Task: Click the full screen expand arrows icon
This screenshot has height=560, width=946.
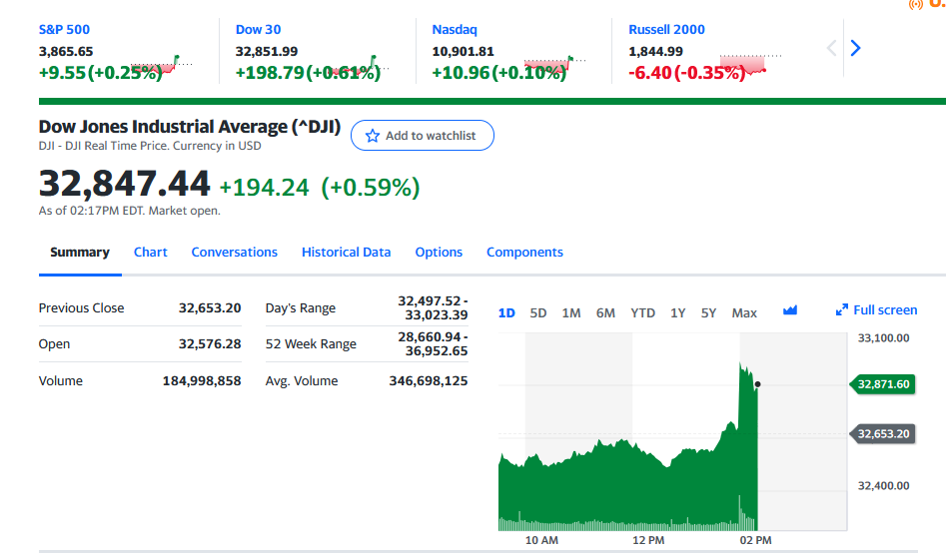Action: [842, 309]
